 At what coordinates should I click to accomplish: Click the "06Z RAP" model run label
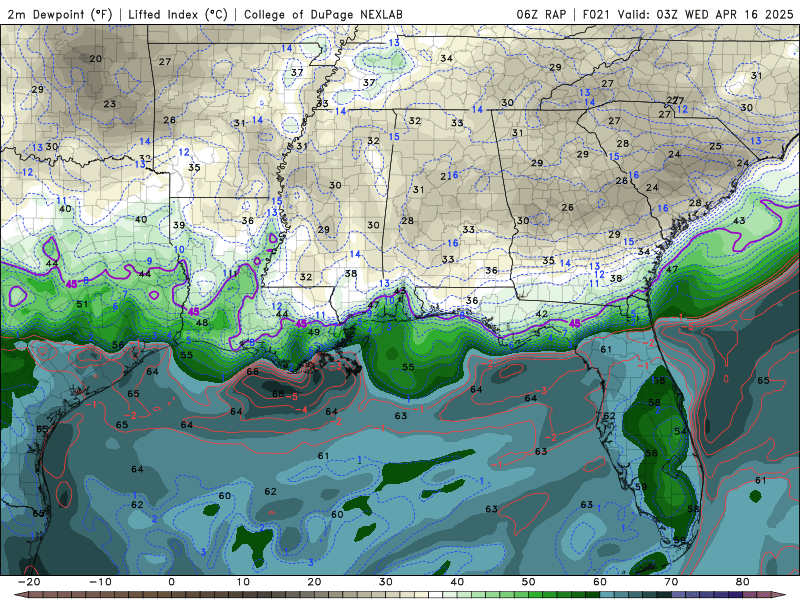[x=541, y=14]
